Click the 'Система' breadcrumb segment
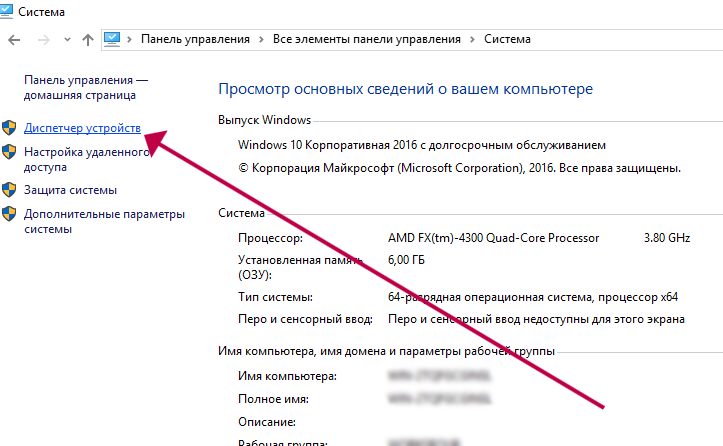This screenshot has height=446, width=723. click(x=508, y=39)
